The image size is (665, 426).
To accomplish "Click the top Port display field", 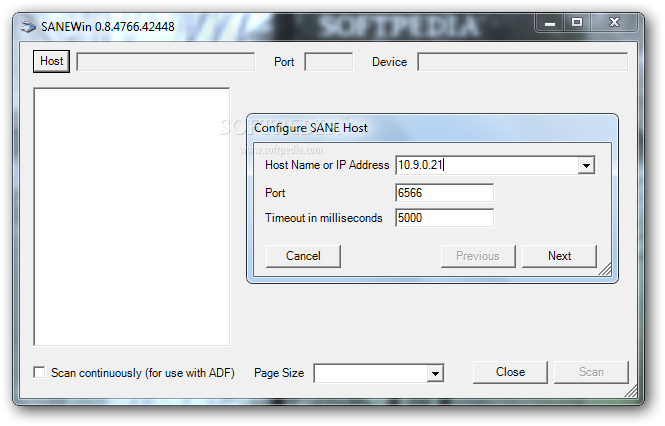I will (329, 62).
